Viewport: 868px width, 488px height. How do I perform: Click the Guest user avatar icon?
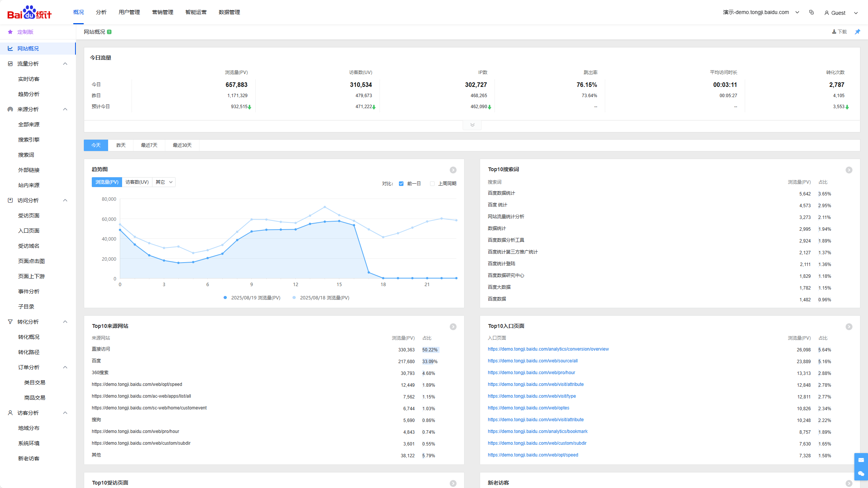[x=827, y=13]
